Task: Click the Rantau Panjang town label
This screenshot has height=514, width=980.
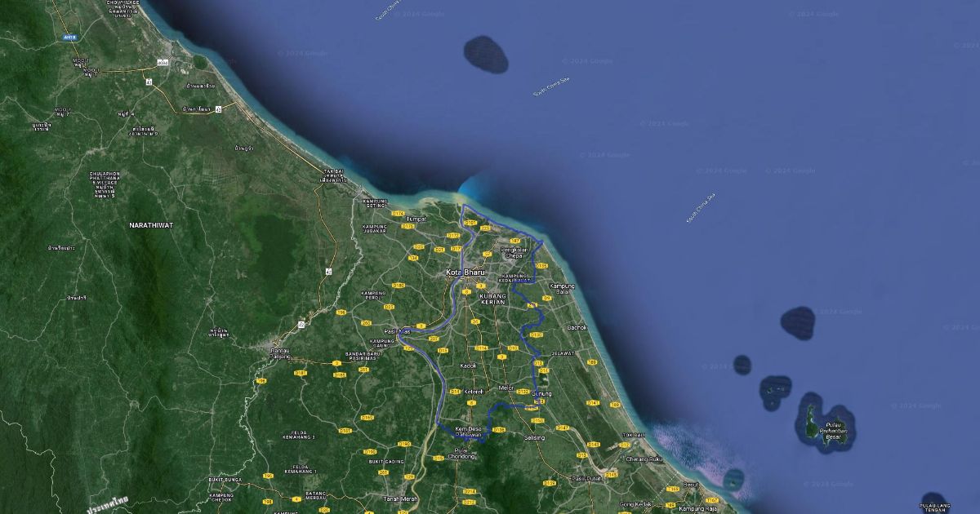Action: point(281,353)
